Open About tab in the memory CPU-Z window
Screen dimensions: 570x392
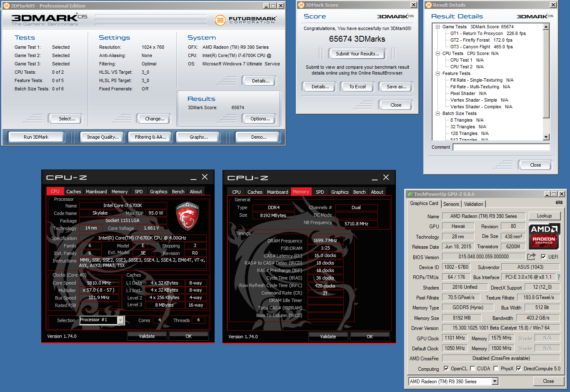(x=377, y=192)
